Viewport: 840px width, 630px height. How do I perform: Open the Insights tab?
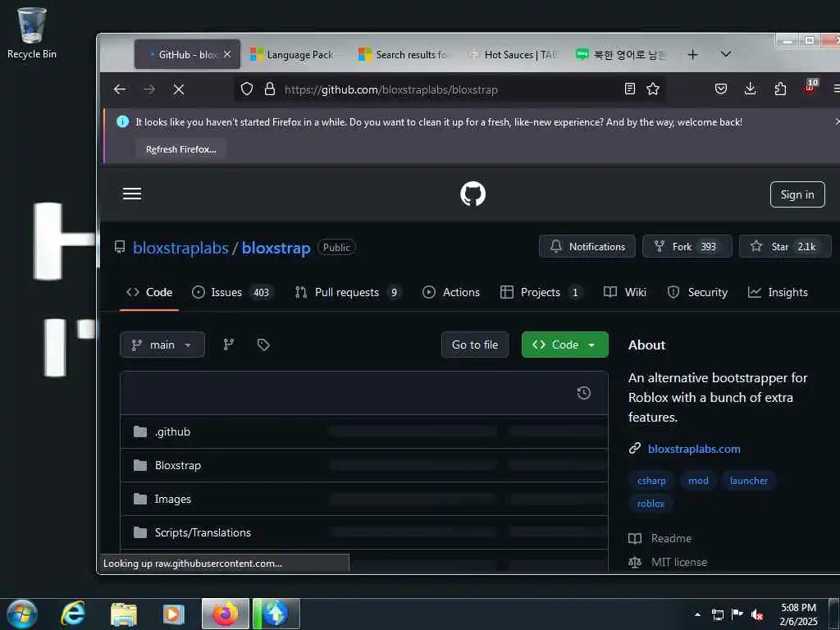pos(778,293)
